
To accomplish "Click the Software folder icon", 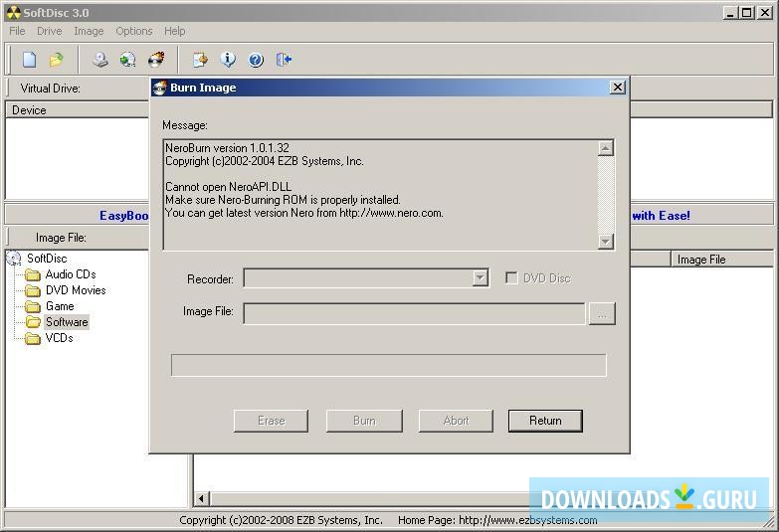I will [x=33, y=322].
